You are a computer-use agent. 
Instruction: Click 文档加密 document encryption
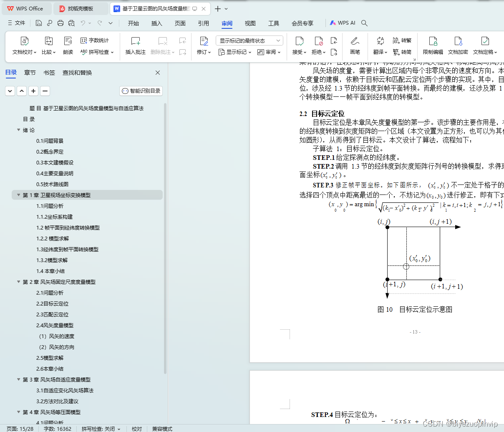[458, 46]
